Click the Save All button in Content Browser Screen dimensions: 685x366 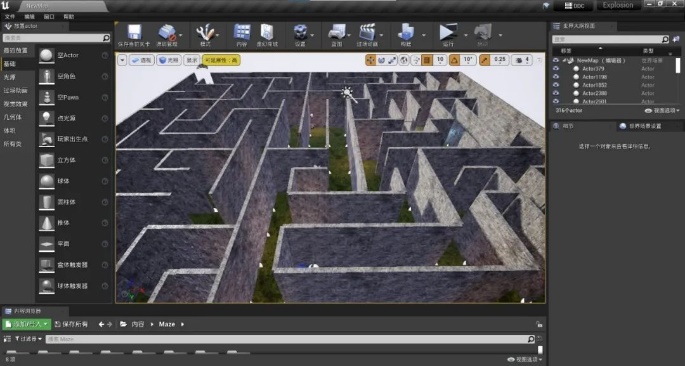click(72, 324)
